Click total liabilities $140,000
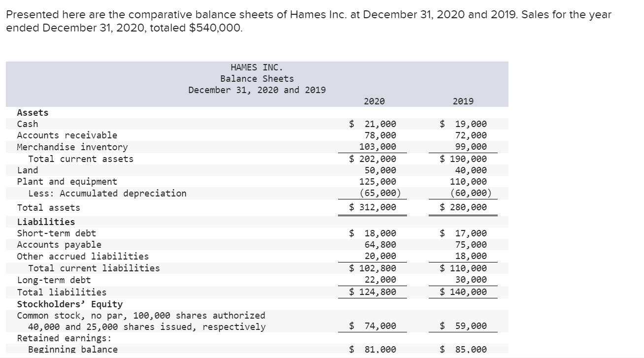This screenshot has height=358, width=644. coord(463,292)
